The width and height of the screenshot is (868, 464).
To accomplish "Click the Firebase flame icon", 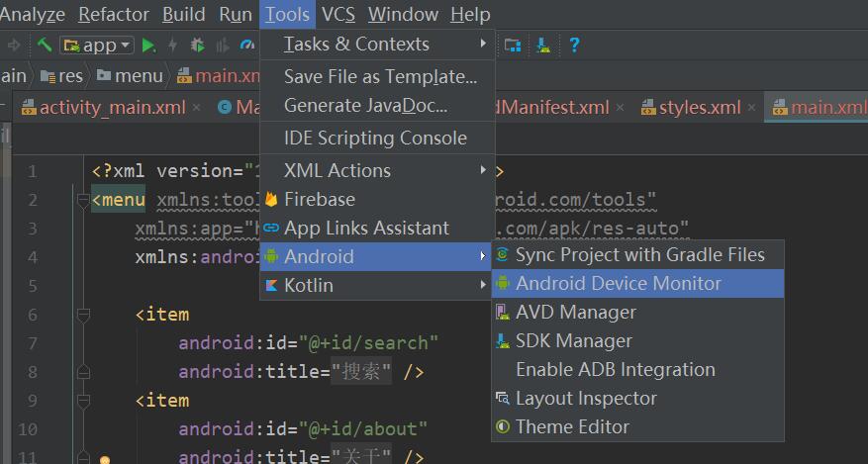I will [271, 199].
